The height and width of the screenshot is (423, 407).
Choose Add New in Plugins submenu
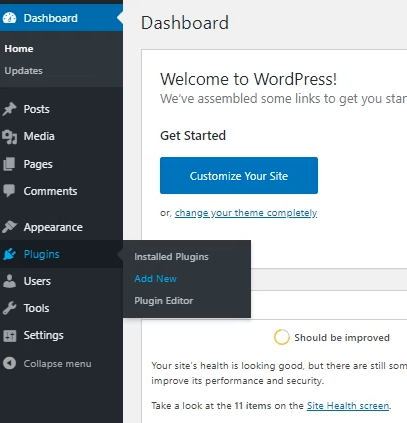tap(155, 279)
